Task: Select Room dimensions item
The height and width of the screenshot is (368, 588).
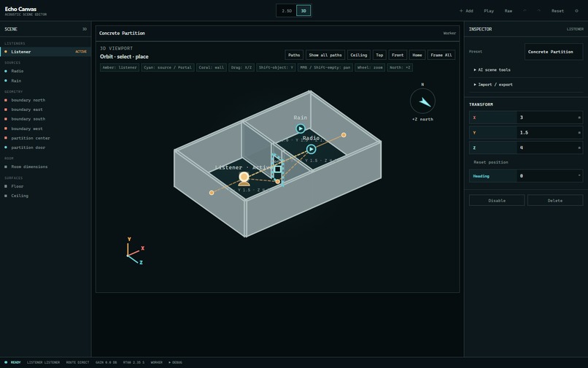Action: (45, 166)
